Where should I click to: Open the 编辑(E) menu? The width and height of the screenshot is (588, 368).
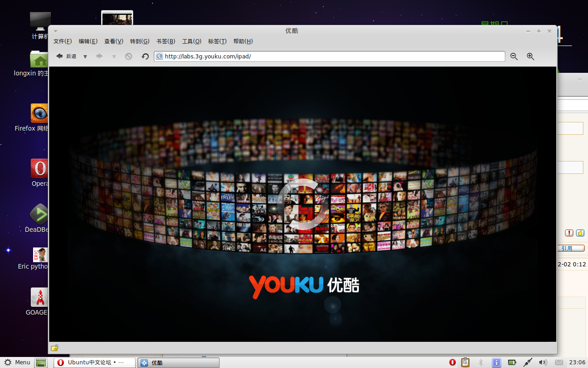88,41
